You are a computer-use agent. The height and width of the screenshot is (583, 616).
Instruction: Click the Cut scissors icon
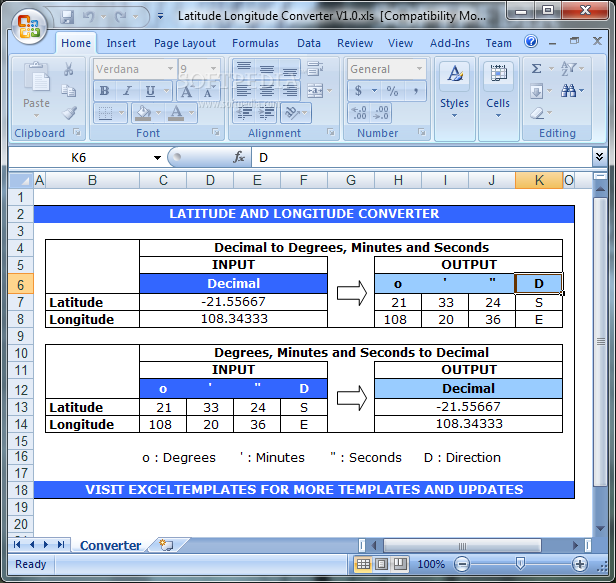pos(68,69)
